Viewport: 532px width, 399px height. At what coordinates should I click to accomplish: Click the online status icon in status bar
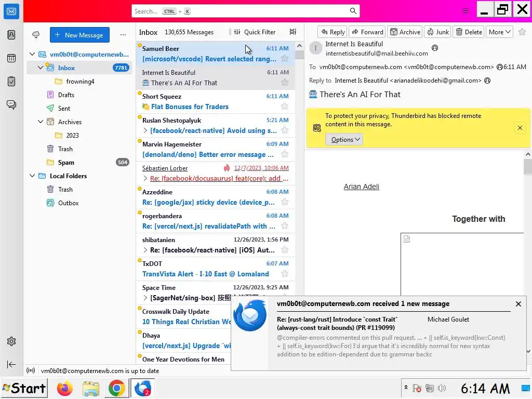tap(31, 370)
